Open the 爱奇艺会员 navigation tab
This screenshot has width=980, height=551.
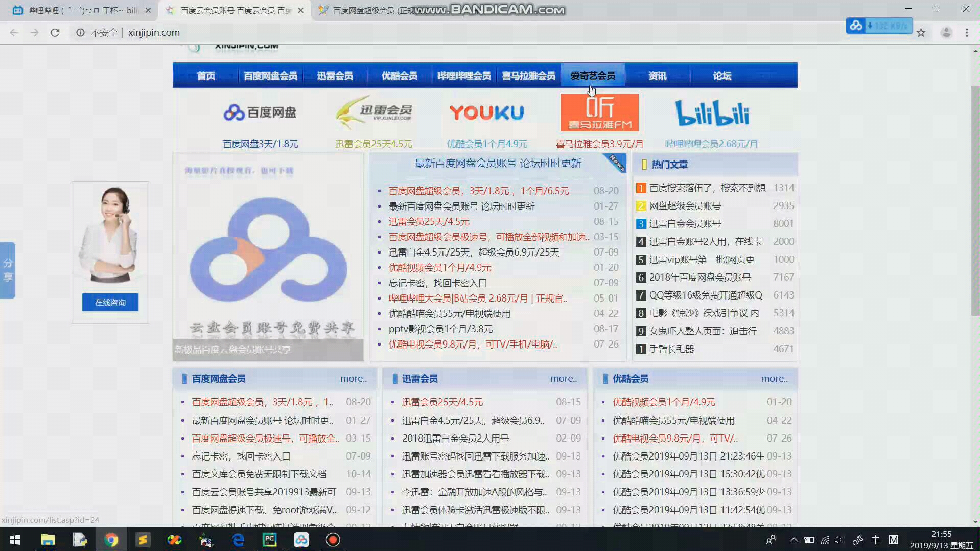coord(593,76)
